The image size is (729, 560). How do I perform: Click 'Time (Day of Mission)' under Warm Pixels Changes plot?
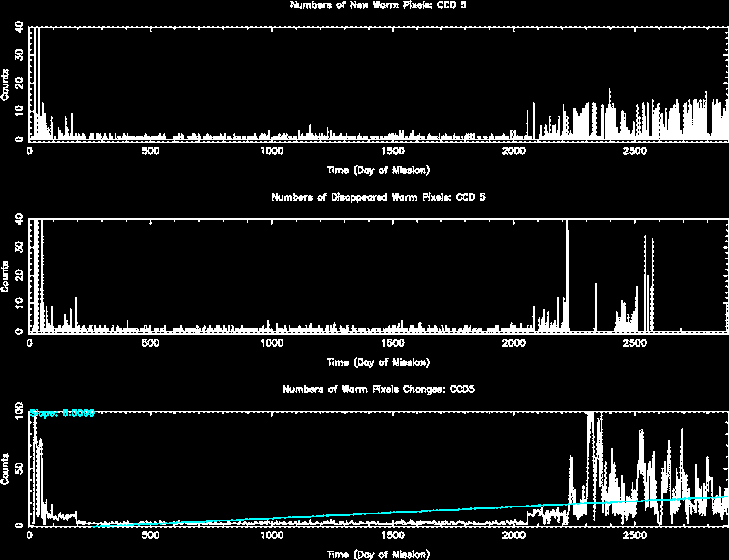378,554
